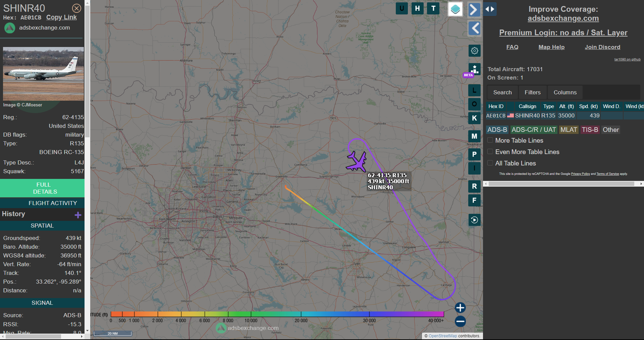Click the SPATIAL section header

tap(42, 226)
